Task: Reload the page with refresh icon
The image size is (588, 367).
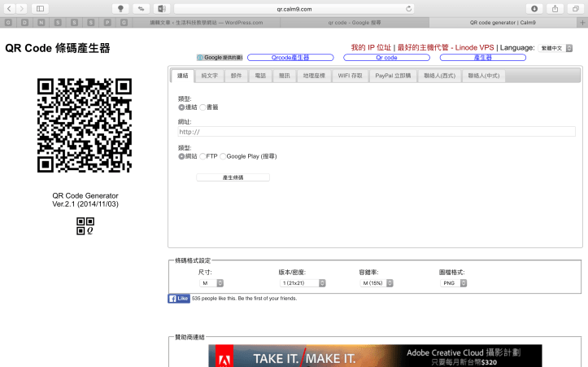Action: [408, 9]
